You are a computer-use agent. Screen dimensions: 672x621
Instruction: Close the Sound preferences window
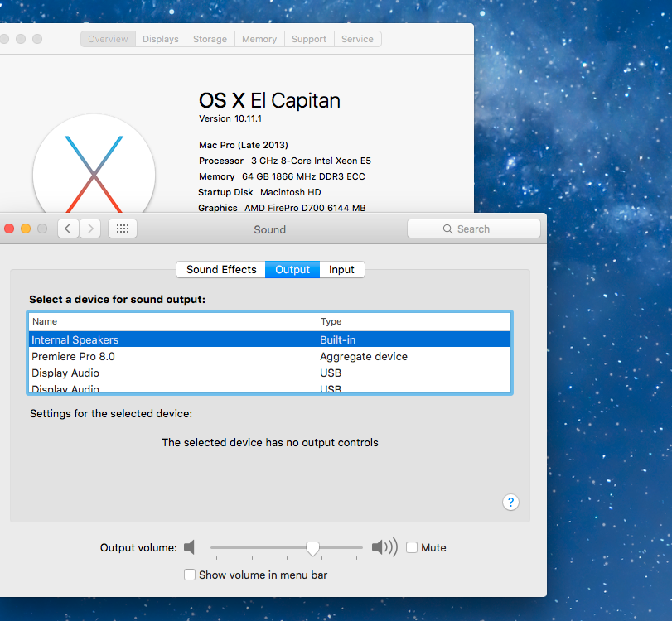point(9,229)
